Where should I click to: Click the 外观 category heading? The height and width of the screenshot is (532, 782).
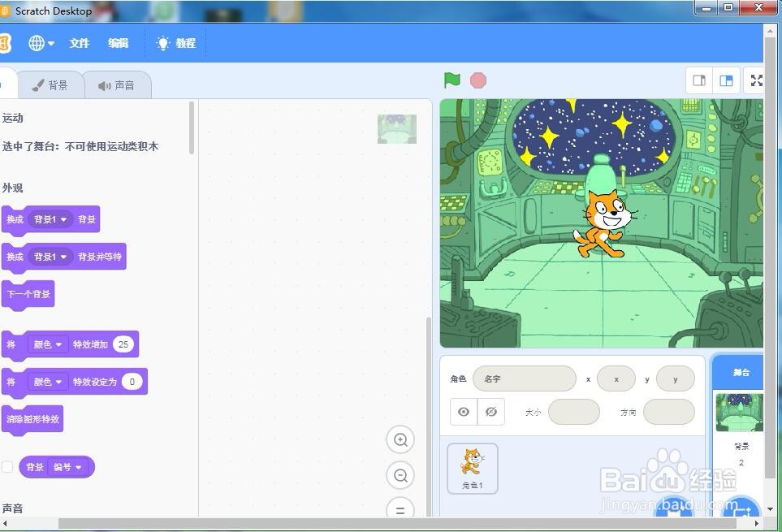12,188
